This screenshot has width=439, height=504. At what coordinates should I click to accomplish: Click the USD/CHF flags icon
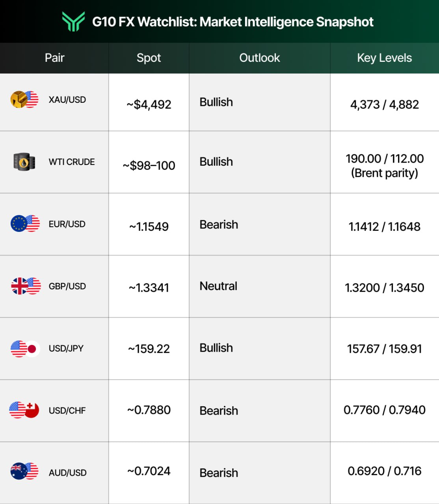coord(24,410)
